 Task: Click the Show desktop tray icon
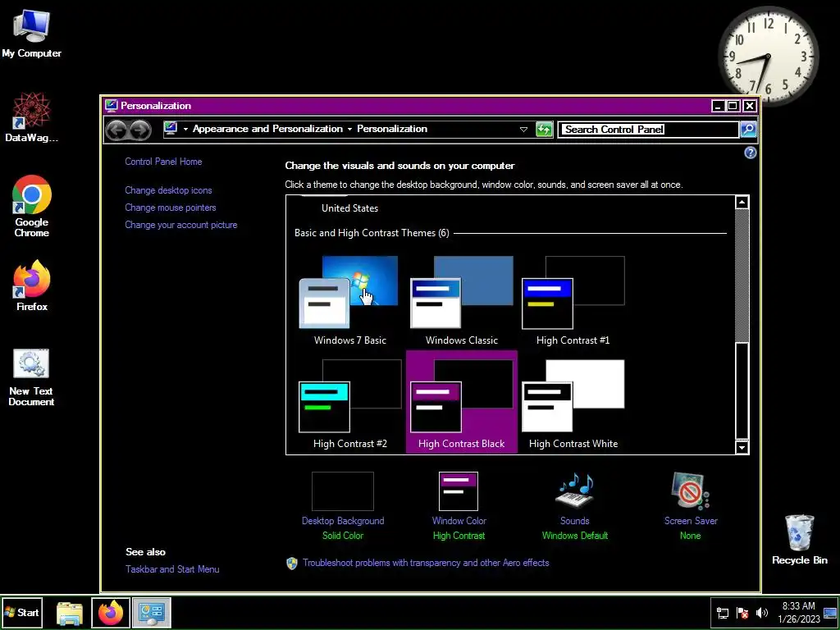pyautogui.click(x=830, y=612)
